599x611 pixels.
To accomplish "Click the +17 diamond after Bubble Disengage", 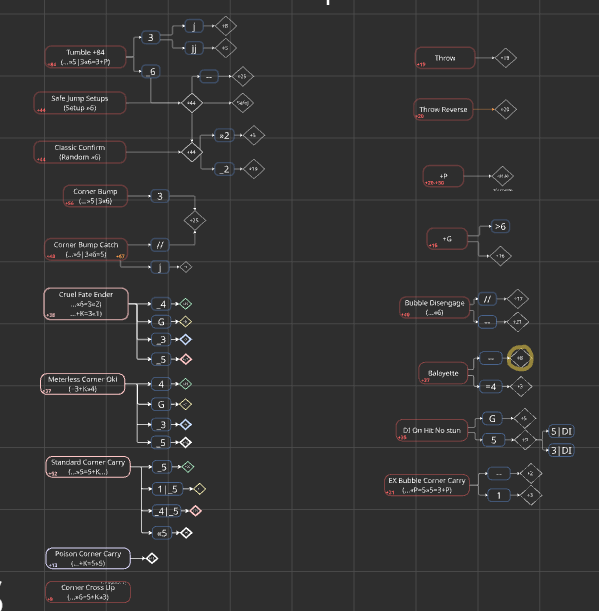I will click(518, 299).
